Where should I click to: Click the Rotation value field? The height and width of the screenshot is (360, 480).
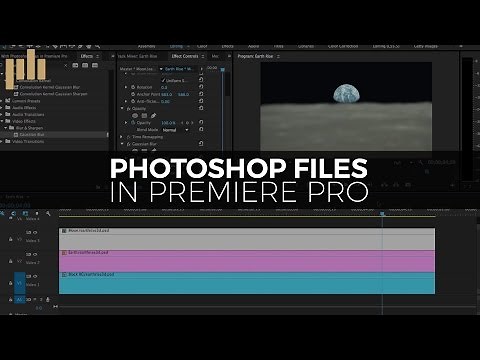point(164,87)
